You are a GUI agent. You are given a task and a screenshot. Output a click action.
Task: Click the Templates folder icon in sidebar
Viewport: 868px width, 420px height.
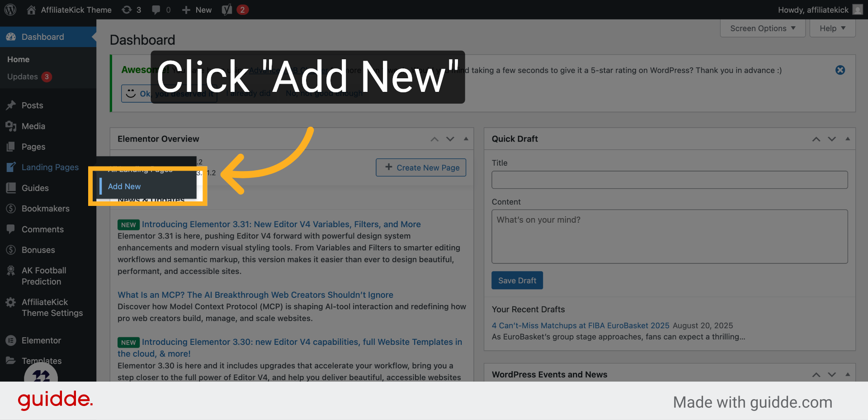[11, 361]
